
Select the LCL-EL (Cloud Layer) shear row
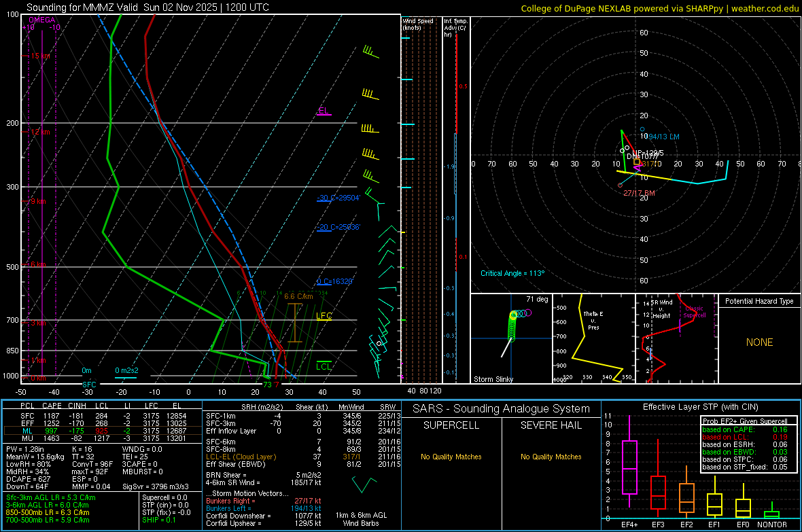[x=303, y=457]
